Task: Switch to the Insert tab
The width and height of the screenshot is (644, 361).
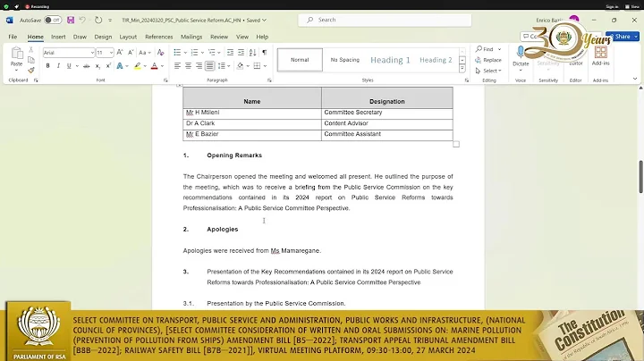Action: [58, 37]
